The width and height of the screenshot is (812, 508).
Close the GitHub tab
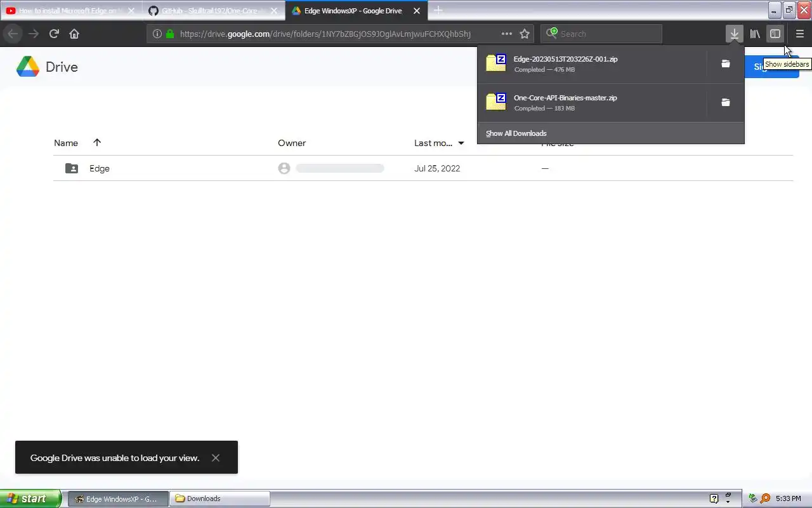(x=273, y=11)
